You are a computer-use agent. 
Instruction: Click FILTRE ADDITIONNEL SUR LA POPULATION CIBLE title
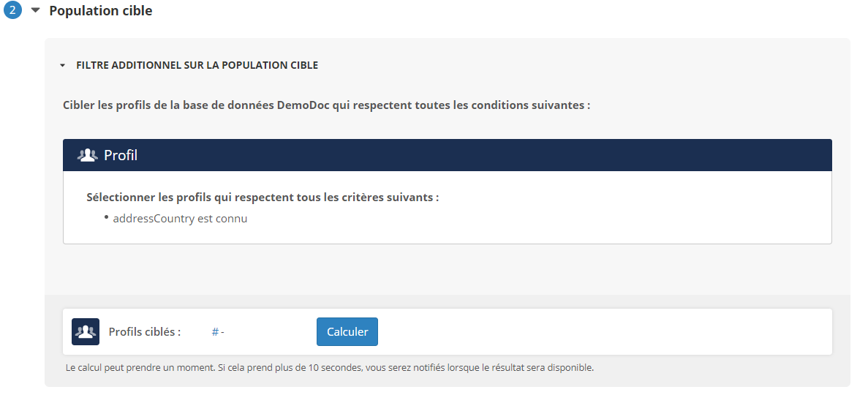[x=197, y=65]
